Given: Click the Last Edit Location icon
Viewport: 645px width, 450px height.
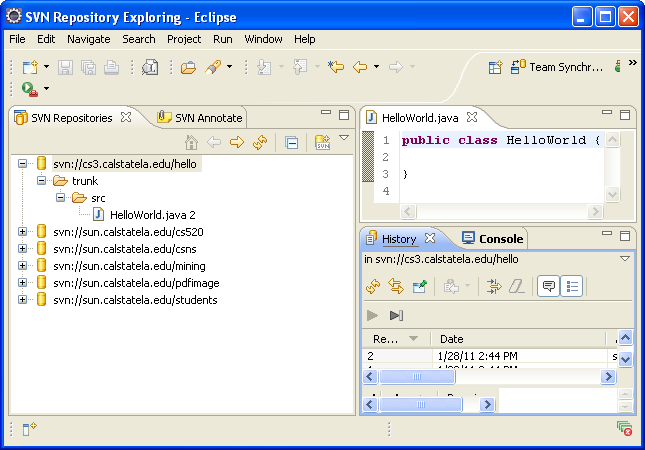Looking at the screenshot, I should point(336,67).
